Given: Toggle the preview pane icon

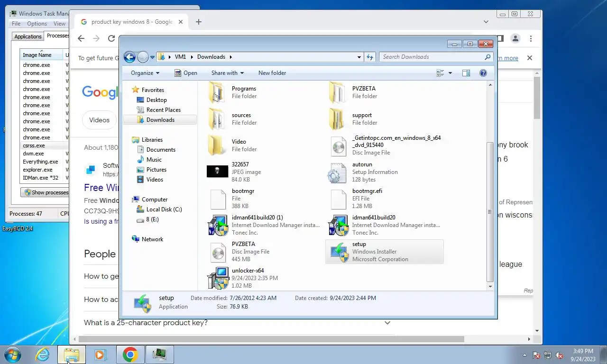Looking at the screenshot, I should 466,73.
